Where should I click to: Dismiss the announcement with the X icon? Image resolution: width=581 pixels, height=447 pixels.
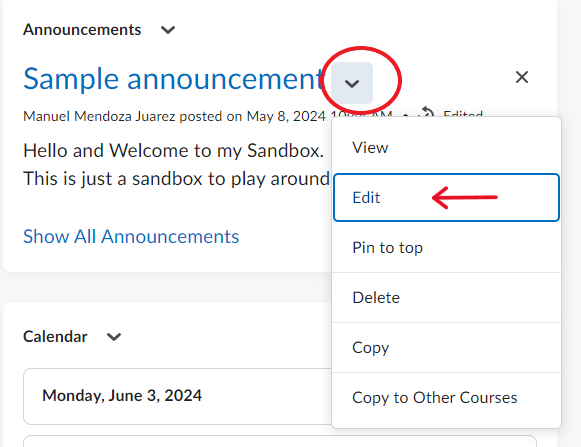click(522, 77)
